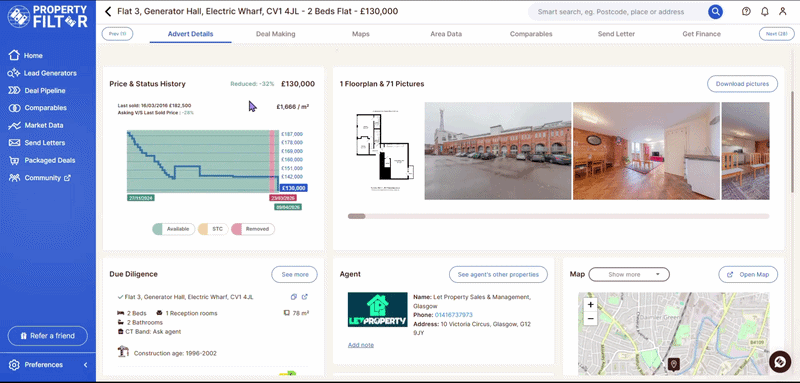The height and width of the screenshot is (383, 800).
Task: Click the Preferences gear icon
Action: [x=14, y=365]
